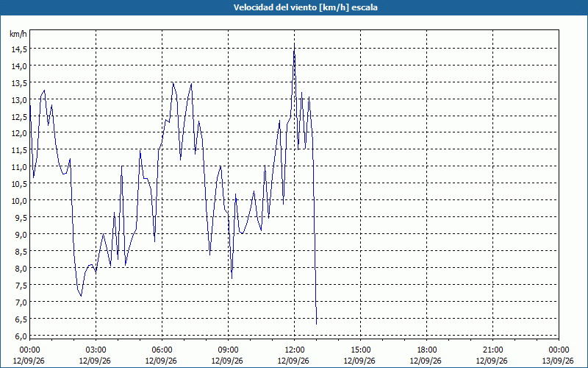Select the 10,5 y-axis value
Image resolution: width=588 pixels, height=368 pixels.
[18, 183]
